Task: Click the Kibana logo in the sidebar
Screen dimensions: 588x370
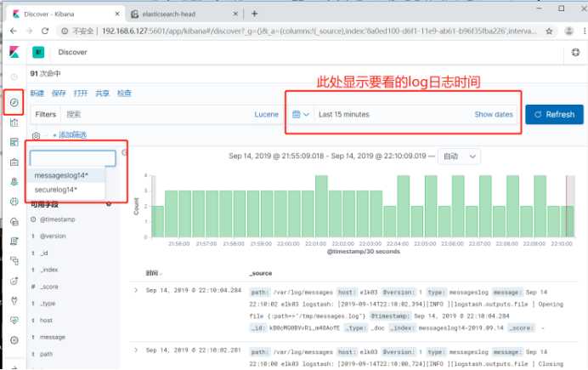Action: tap(14, 52)
